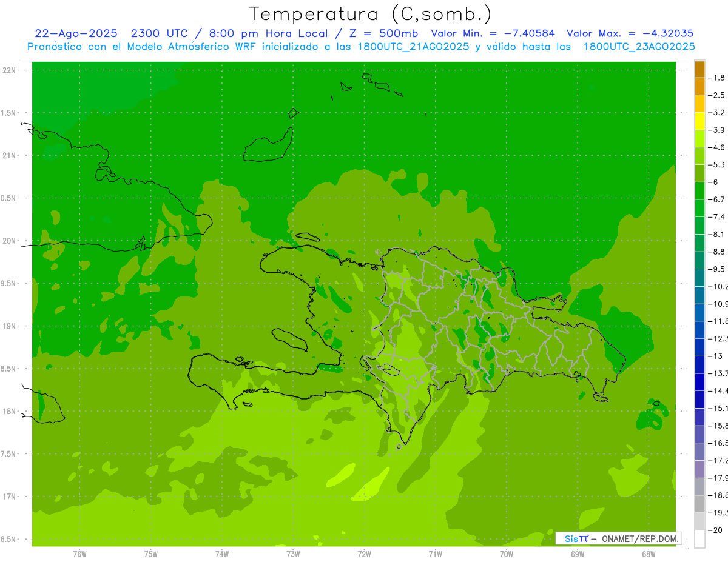Click the "76W" longitude label
The width and height of the screenshot is (728, 562).
[79, 554]
